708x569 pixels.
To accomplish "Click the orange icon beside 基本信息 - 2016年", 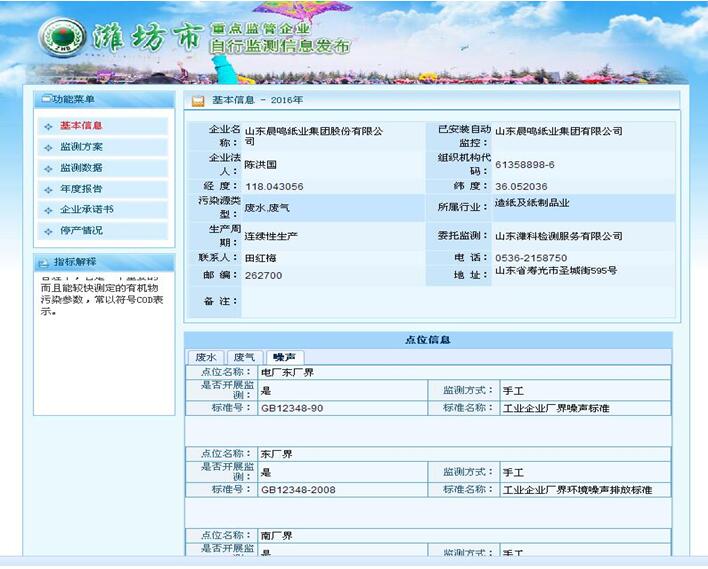I will point(198,100).
